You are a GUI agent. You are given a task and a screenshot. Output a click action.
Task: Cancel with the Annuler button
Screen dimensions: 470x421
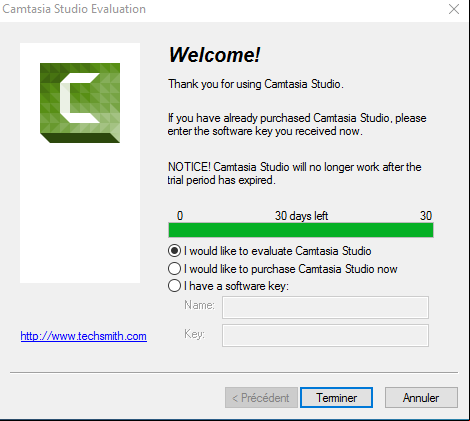click(x=421, y=398)
